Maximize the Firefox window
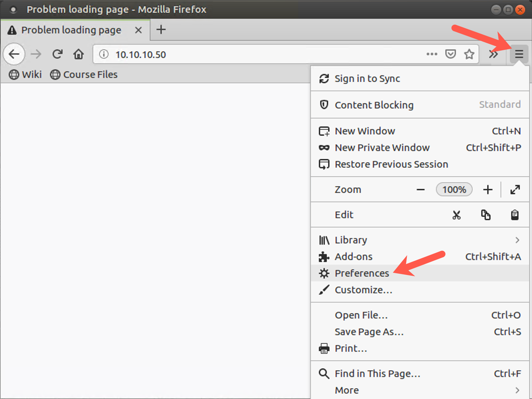This screenshot has width=532, height=399. coord(508,10)
